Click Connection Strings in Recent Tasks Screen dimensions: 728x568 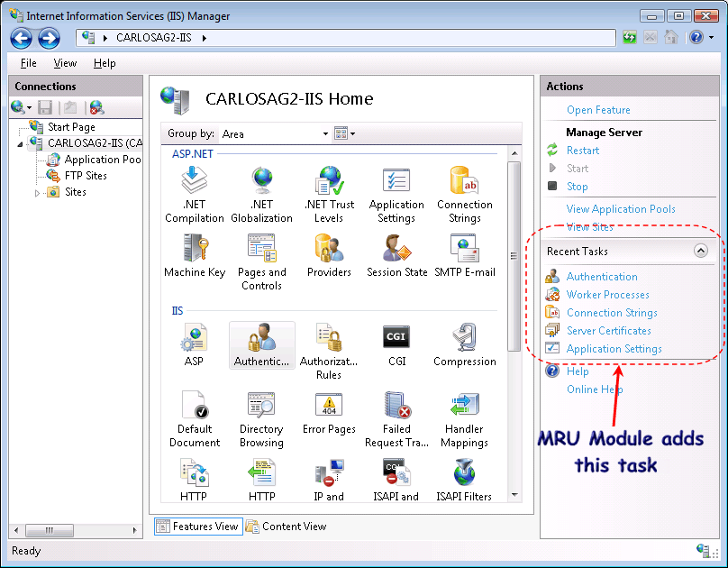coord(612,313)
